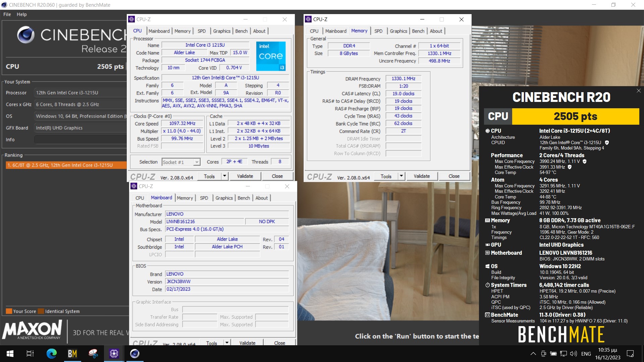This screenshot has height=362, width=644.
Task: Click Tools button in CPU window
Action: [209, 176]
